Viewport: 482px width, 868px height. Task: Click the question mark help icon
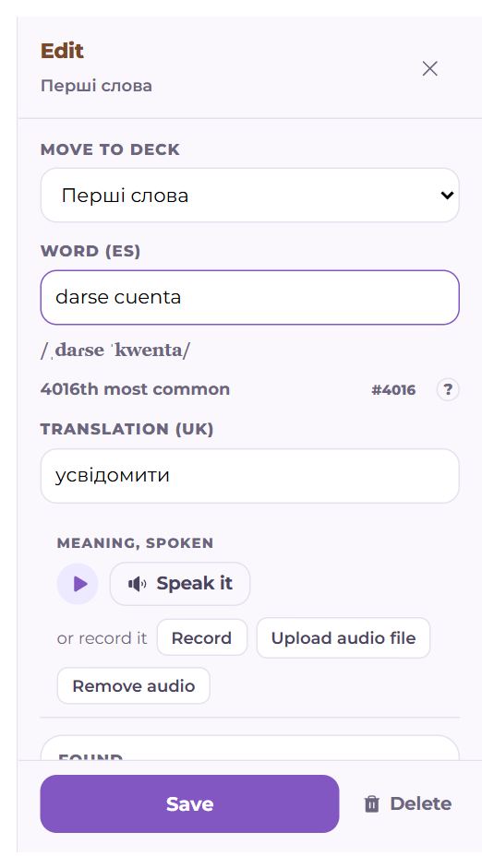(x=448, y=389)
